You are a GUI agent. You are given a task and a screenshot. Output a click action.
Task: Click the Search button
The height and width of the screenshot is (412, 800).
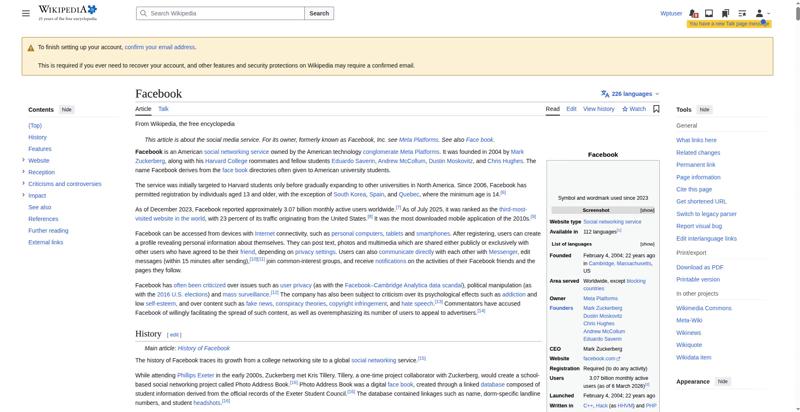pyautogui.click(x=319, y=13)
